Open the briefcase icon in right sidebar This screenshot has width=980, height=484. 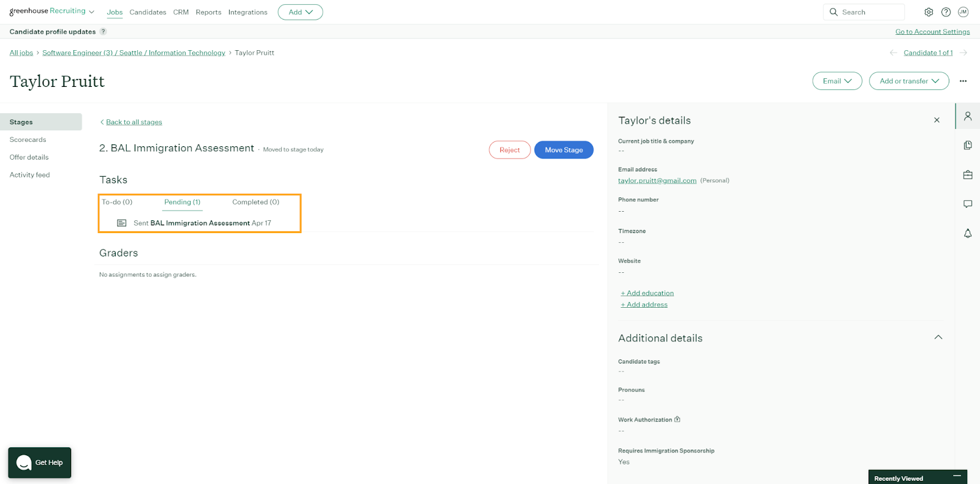coord(968,175)
